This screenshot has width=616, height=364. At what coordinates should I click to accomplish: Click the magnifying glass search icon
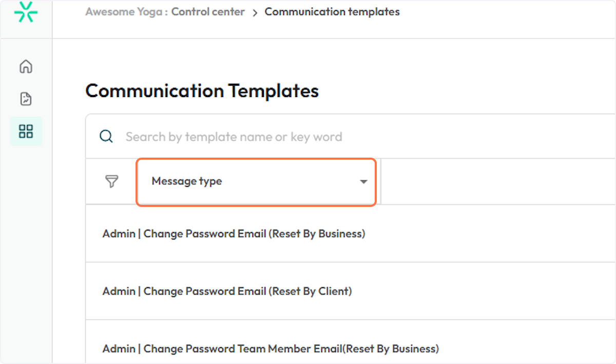coord(106,137)
